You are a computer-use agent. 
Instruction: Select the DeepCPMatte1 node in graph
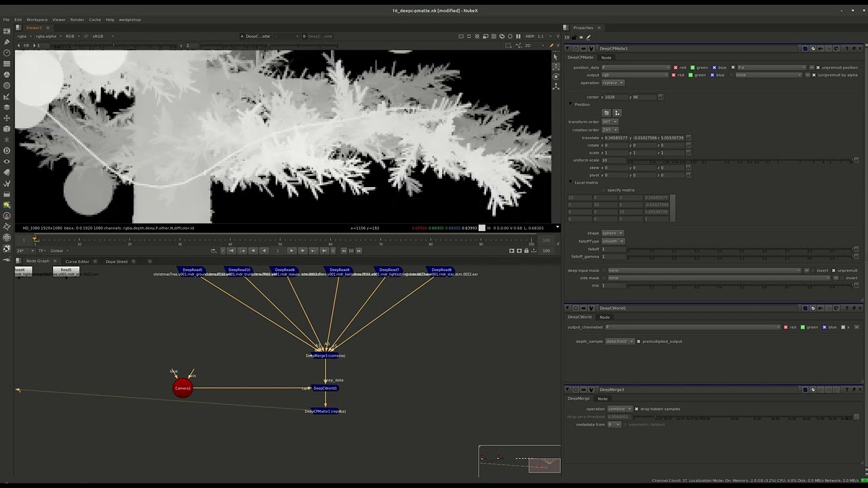(x=325, y=411)
